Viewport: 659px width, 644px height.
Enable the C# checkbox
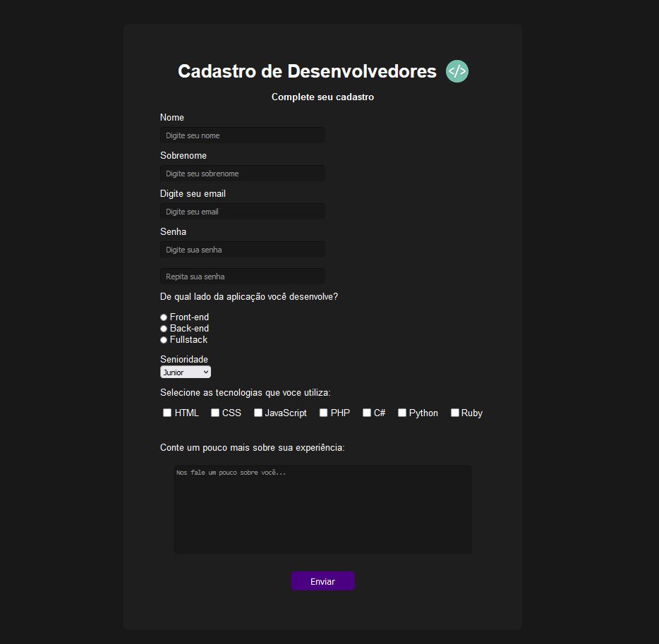pyautogui.click(x=366, y=413)
